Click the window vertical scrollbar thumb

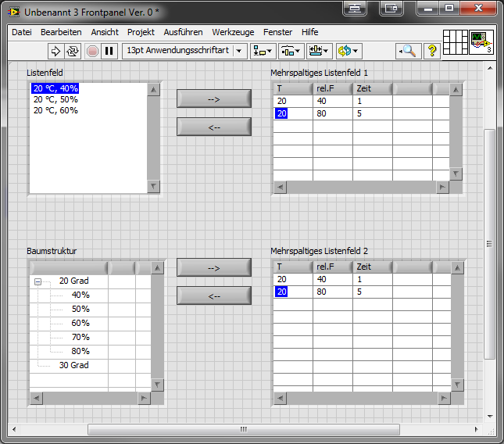pyautogui.click(x=489, y=244)
